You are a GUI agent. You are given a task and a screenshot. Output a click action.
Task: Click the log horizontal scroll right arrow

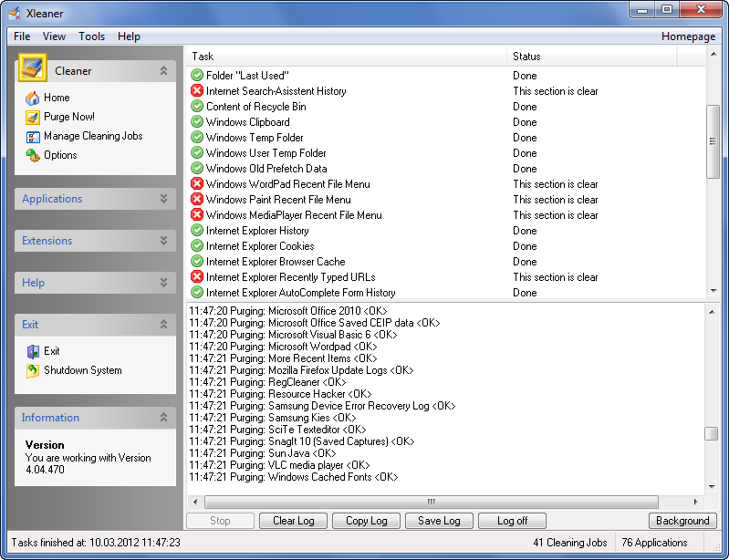pos(695,502)
